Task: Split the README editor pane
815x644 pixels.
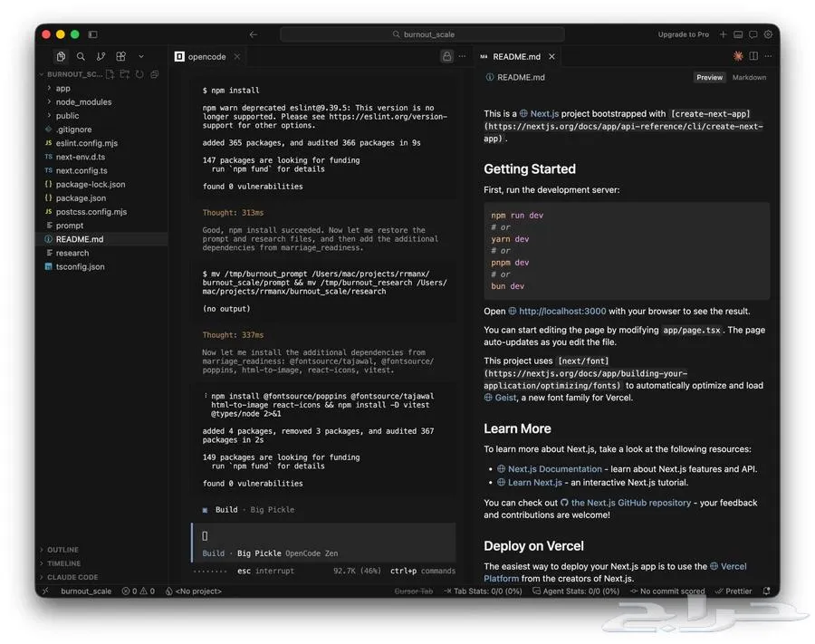Action: click(753, 56)
